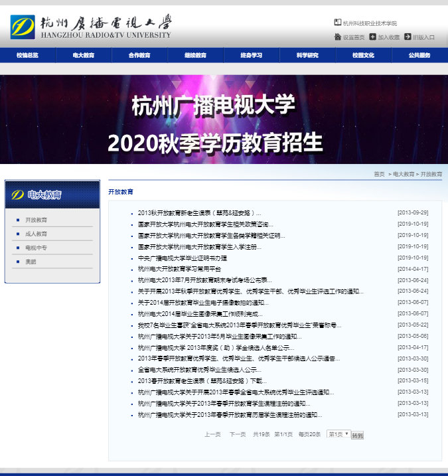Click the 设置首页 link
The width and height of the screenshot is (448, 476).
[354, 37]
